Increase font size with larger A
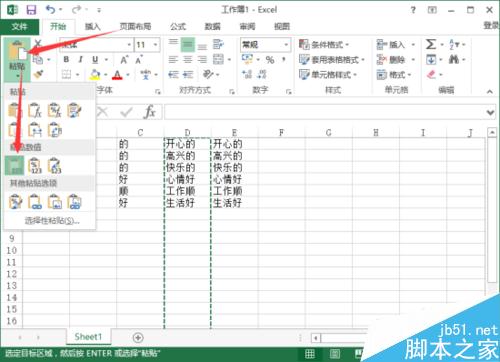This screenshot has width=500, height=362. click(124, 60)
